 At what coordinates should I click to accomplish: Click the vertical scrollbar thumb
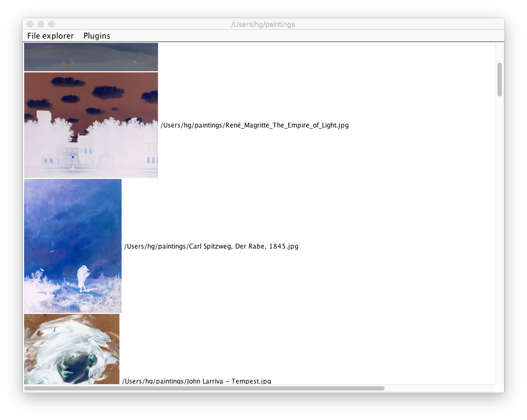pyautogui.click(x=500, y=79)
